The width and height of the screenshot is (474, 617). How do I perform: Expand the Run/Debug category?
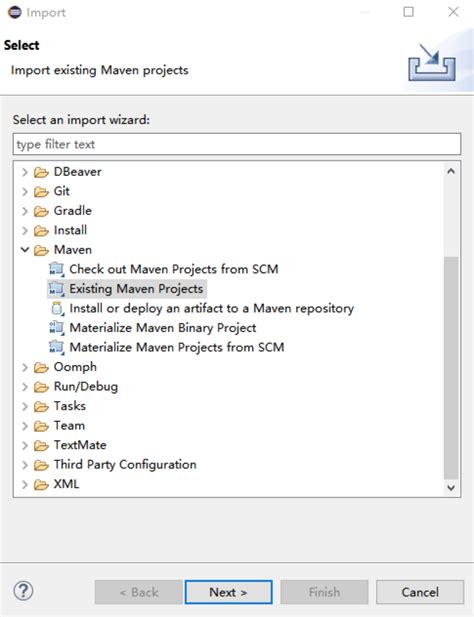click(25, 387)
